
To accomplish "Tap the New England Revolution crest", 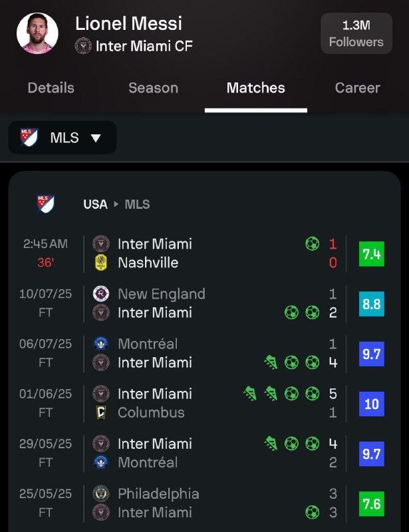I will pos(101,294).
